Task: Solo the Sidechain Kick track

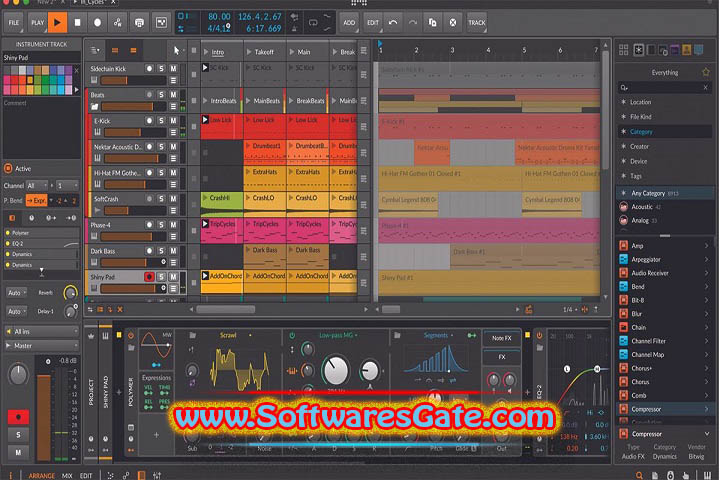Action: tap(161, 68)
